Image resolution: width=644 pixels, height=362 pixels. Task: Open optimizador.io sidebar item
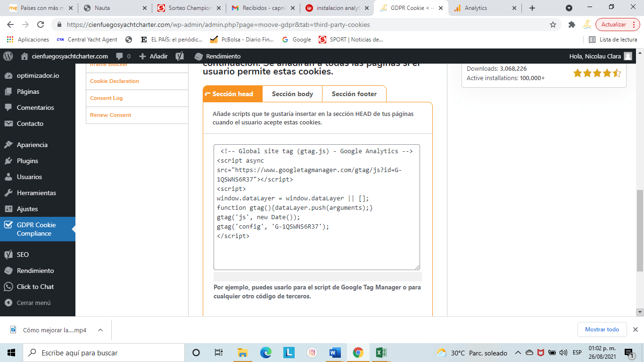tap(38, 75)
